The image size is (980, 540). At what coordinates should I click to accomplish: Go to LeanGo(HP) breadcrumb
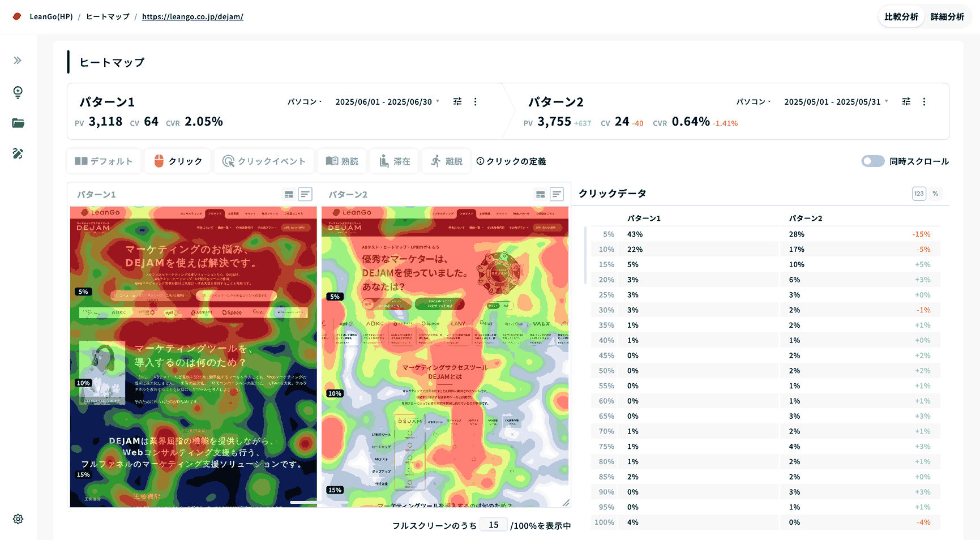pos(51,16)
